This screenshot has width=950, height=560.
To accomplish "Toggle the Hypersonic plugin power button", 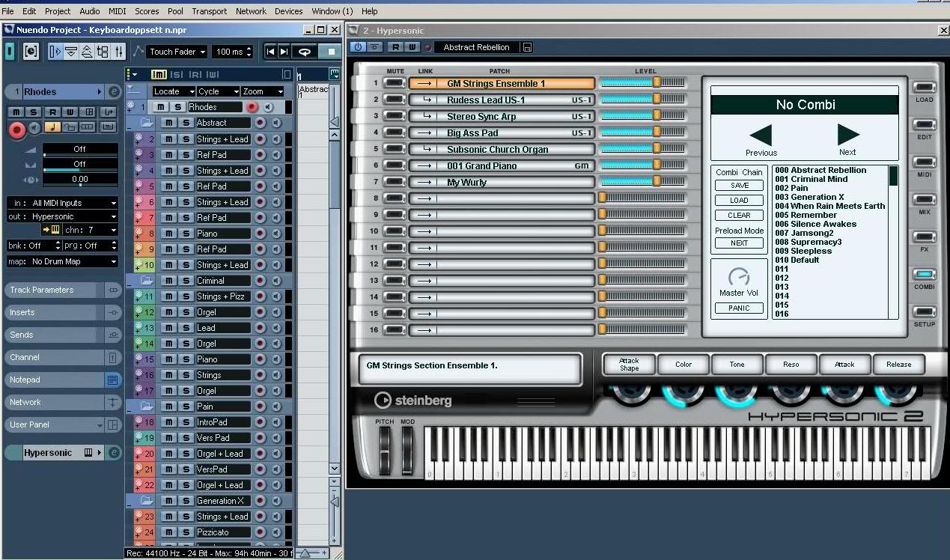I will (358, 47).
